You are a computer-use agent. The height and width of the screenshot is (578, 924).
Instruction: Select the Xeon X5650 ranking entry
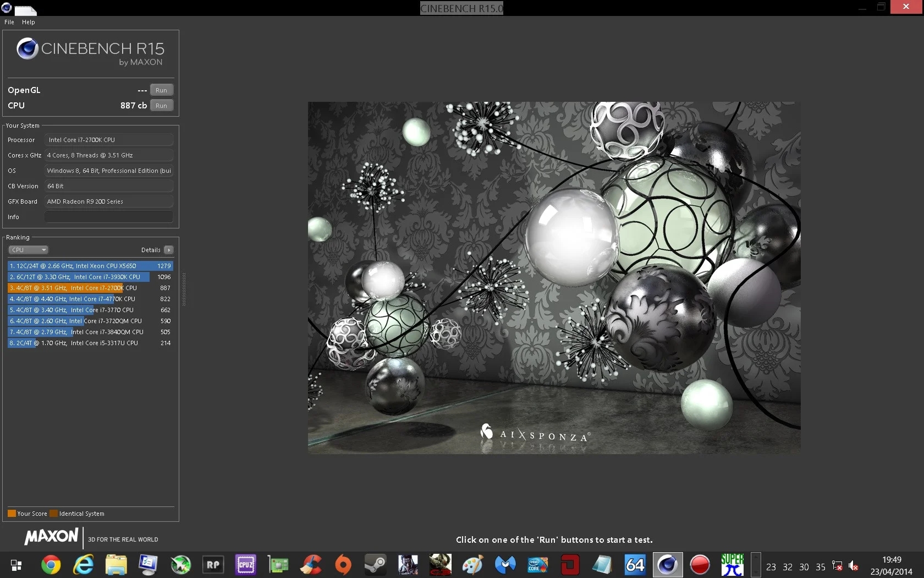[x=90, y=266]
